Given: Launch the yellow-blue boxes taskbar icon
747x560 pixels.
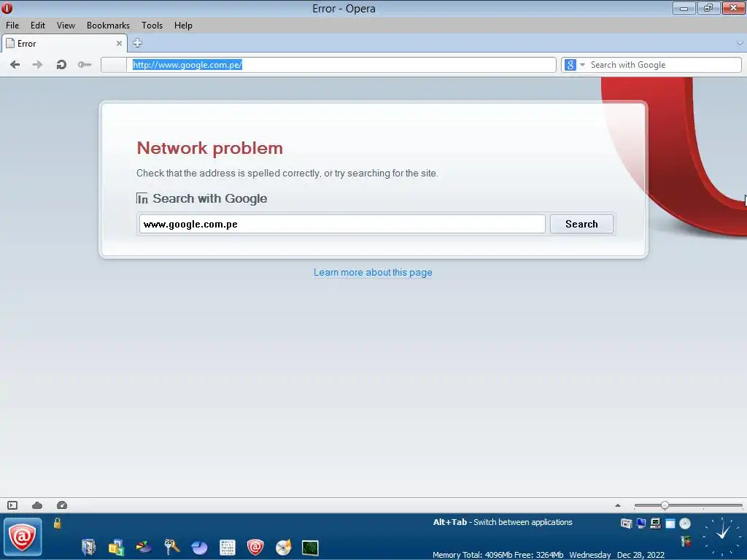Looking at the screenshot, I should (116, 547).
